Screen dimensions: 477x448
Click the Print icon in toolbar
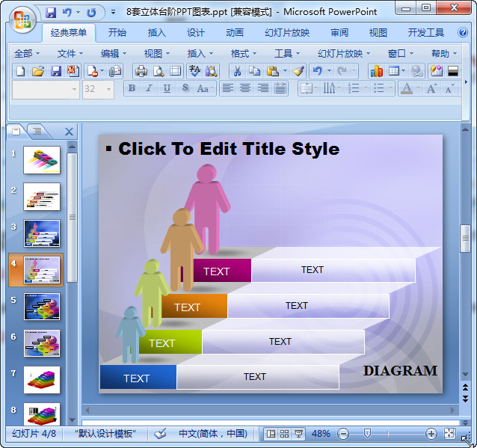pyautogui.click(x=141, y=71)
